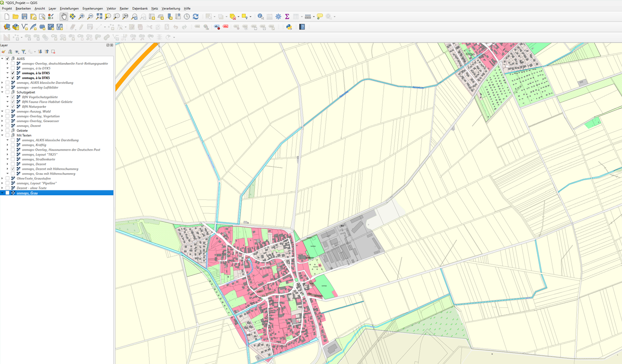622x364 pixels.
Task: Click the Pan Map to Selection icon
Action: tap(73, 16)
